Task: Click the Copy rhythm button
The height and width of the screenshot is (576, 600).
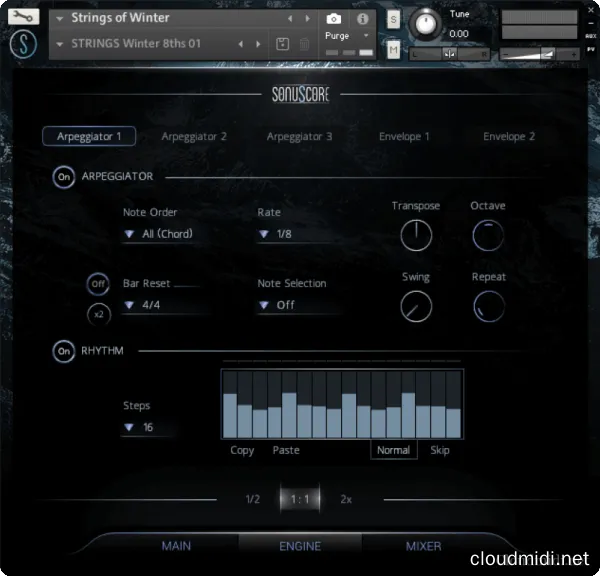Action: 242,450
